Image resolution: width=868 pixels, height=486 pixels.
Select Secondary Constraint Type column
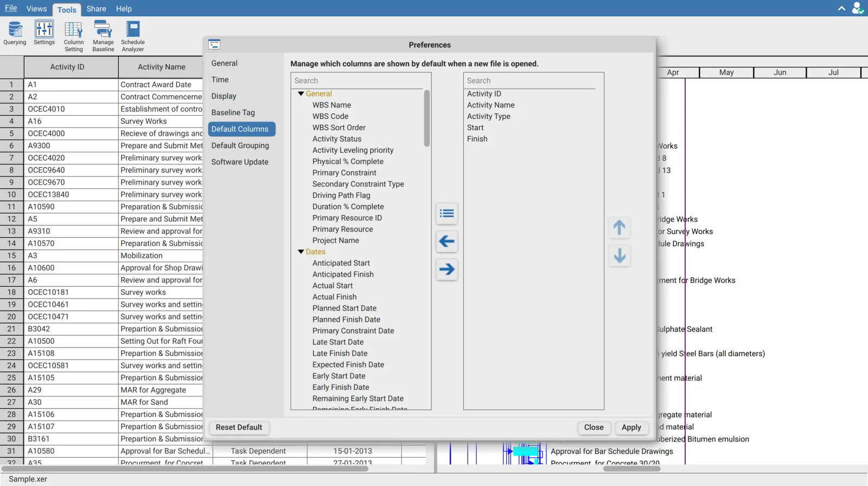[358, 184]
